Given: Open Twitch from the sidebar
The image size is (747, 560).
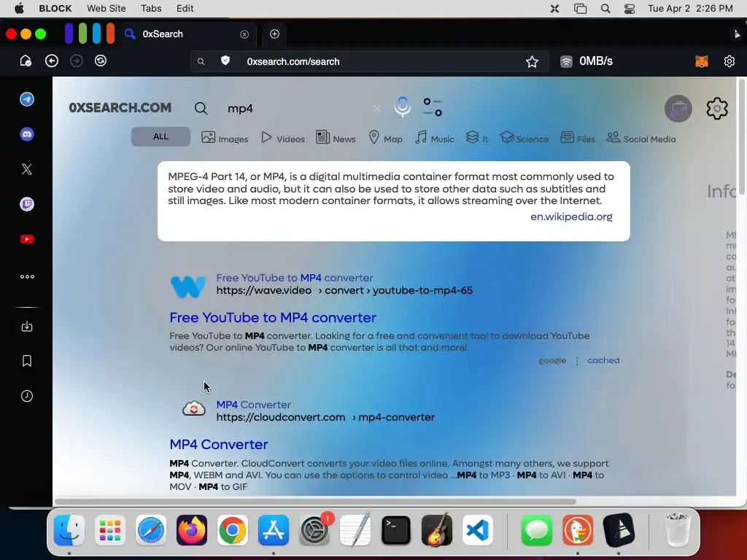Looking at the screenshot, I should point(27,204).
